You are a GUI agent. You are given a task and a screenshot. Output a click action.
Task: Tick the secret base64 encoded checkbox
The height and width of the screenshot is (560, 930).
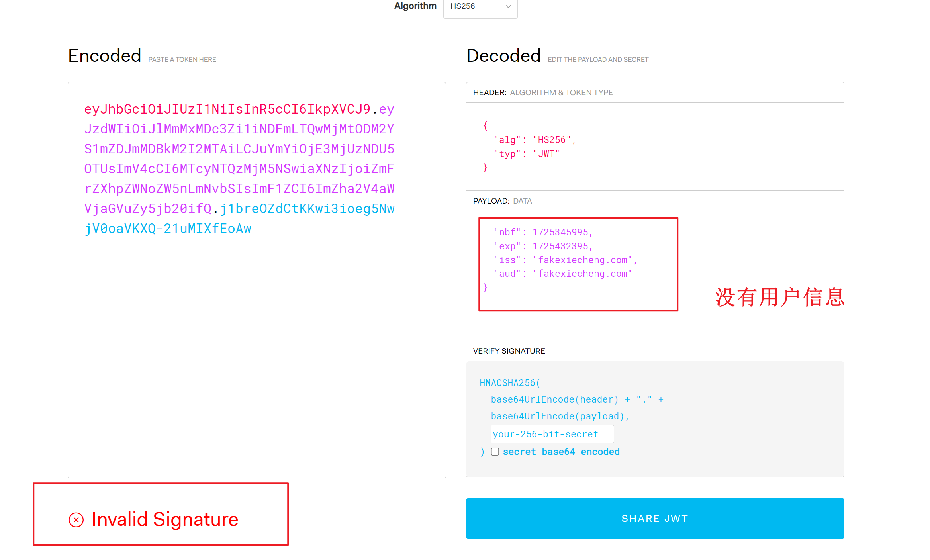pos(495,452)
